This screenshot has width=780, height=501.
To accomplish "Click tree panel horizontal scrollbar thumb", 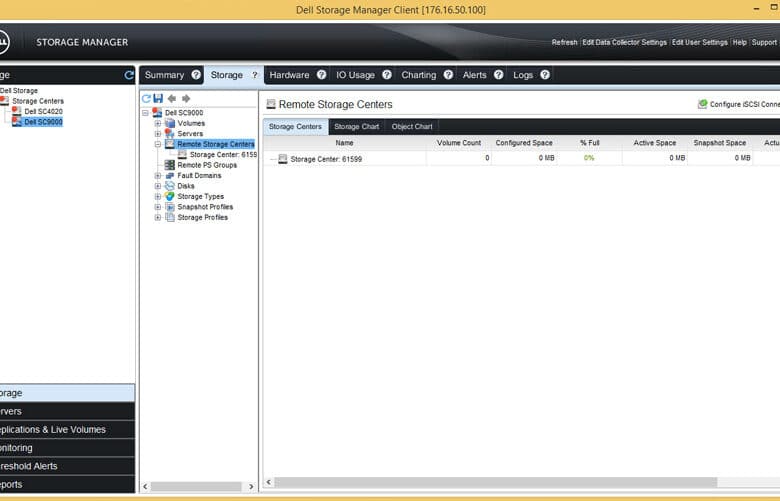I will pyautogui.click(x=196, y=487).
